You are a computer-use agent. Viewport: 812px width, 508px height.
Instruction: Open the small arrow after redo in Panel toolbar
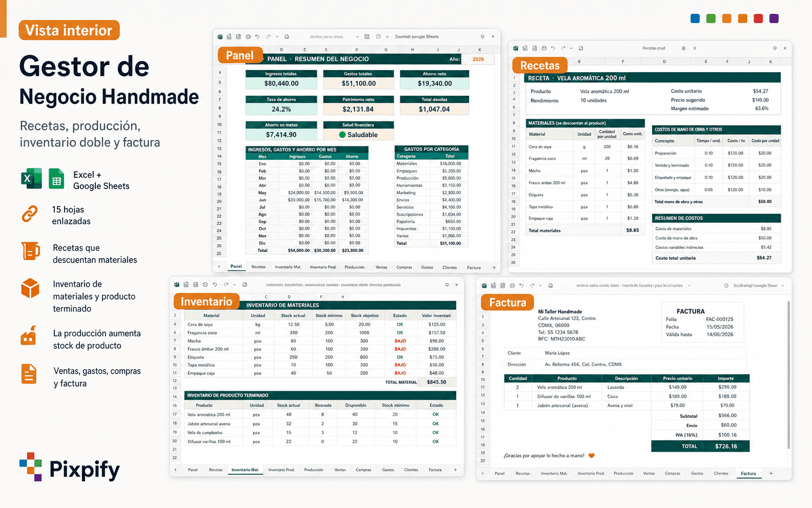277,37
